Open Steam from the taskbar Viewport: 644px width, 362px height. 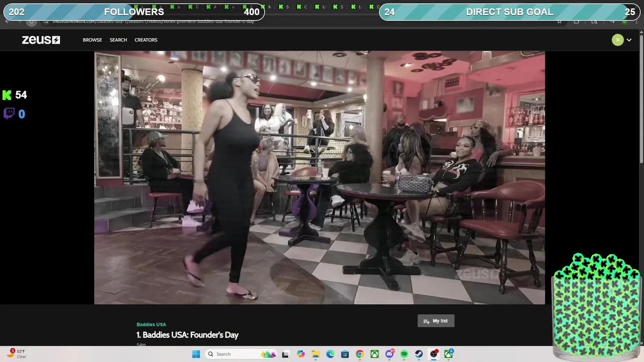click(419, 354)
